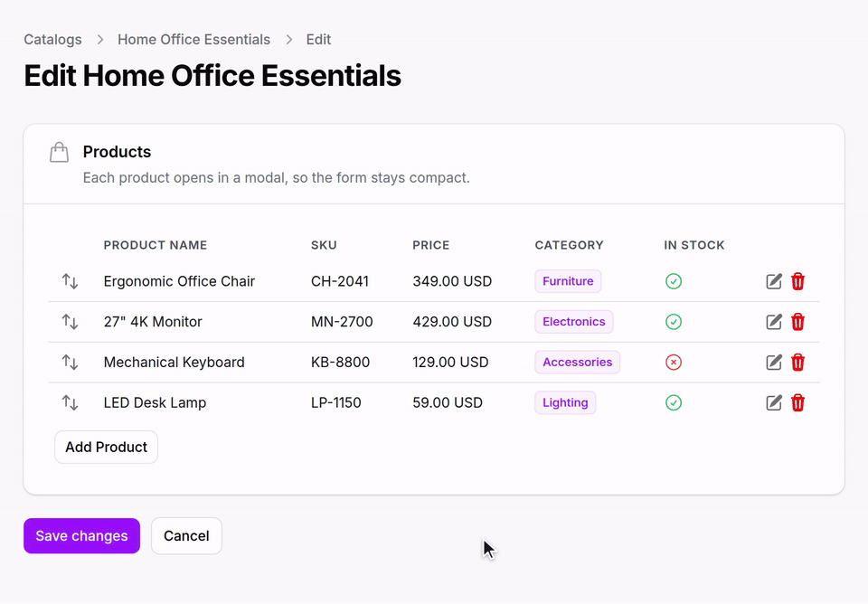This screenshot has height=604, width=868.
Task: Click the CATEGORY column header
Action: tap(569, 245)
